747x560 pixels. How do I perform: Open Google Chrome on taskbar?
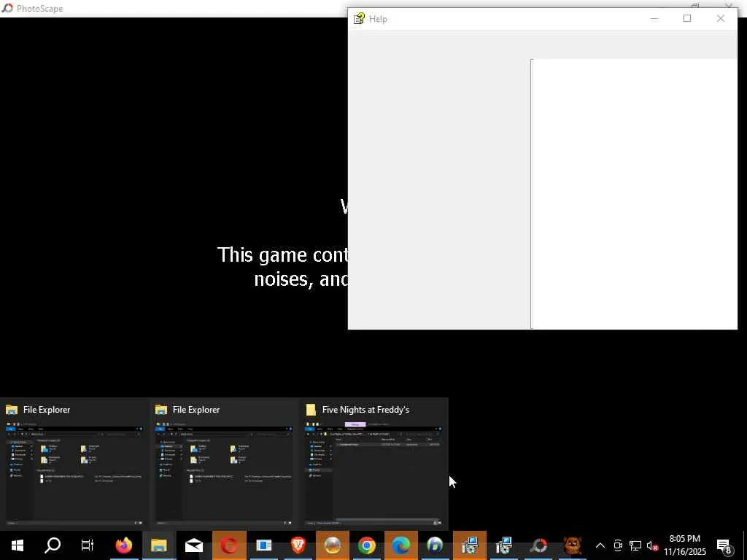click(367, 545)
